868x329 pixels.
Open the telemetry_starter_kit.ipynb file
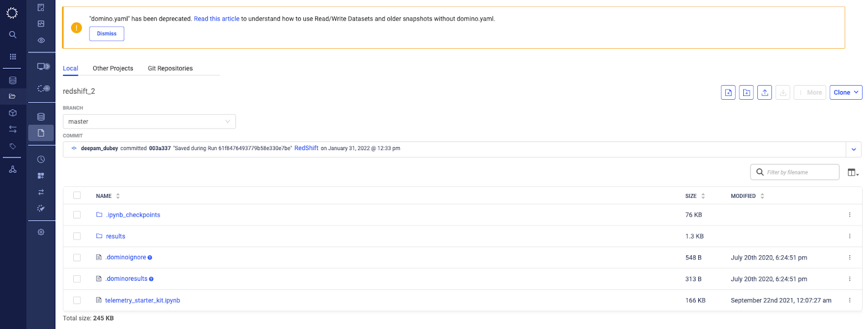[x=143, y=300]
